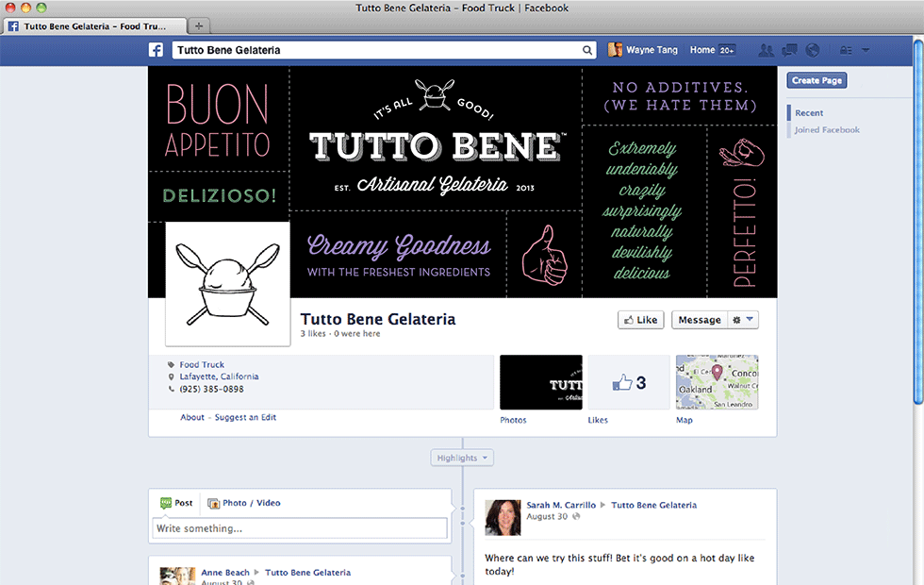The height and width of the screenshot is (585, 924).
Task: Click Tutto Bene Gelateria link in Sarah's post
Action: coord(653,505)
